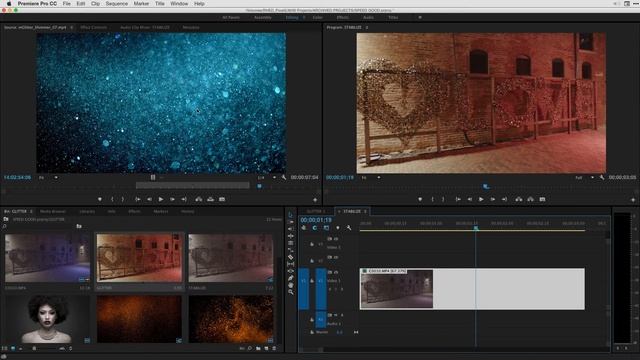Click the Program monitor playhead marker
Image resolution: width=640 pixels, height=360 pixels.
[x=486, y=187]
